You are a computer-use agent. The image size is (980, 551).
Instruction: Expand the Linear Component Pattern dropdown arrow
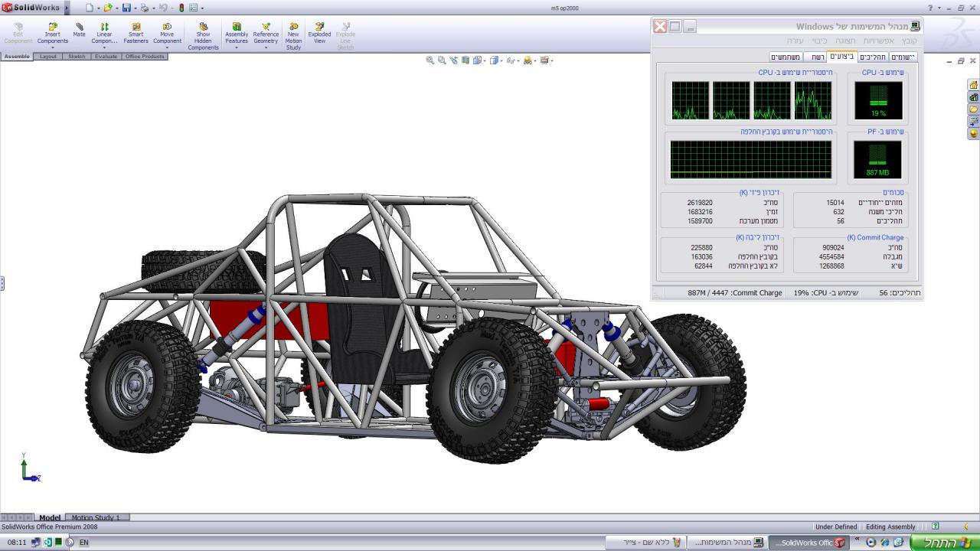click(x=104, y=48)
